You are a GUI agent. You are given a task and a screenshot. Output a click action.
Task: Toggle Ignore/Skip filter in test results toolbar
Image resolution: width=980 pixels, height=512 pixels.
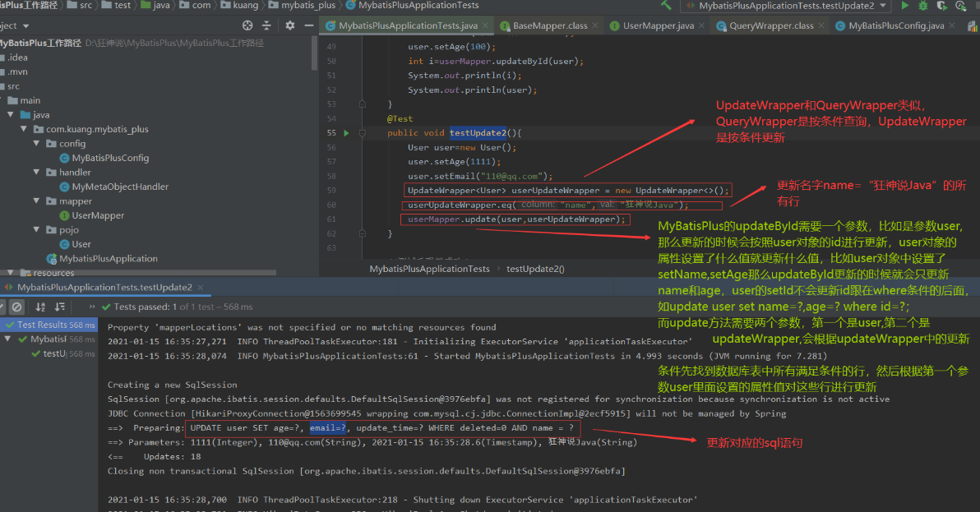coord(16,306)
